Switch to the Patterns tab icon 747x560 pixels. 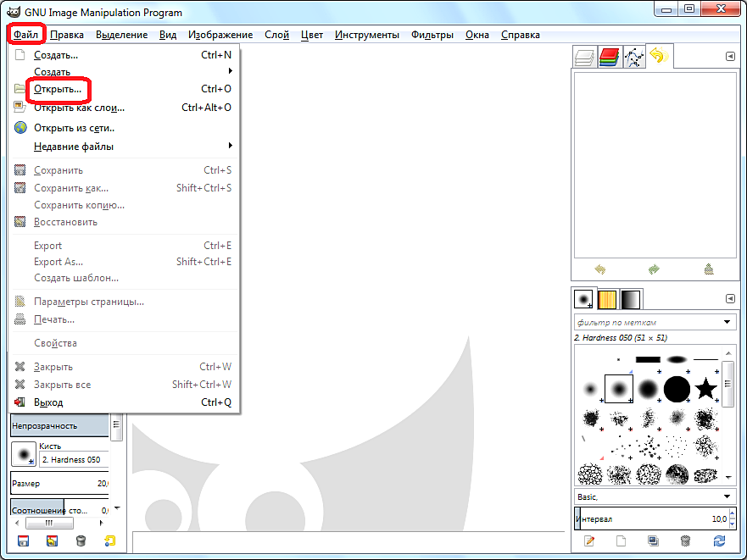pos(607,299)
